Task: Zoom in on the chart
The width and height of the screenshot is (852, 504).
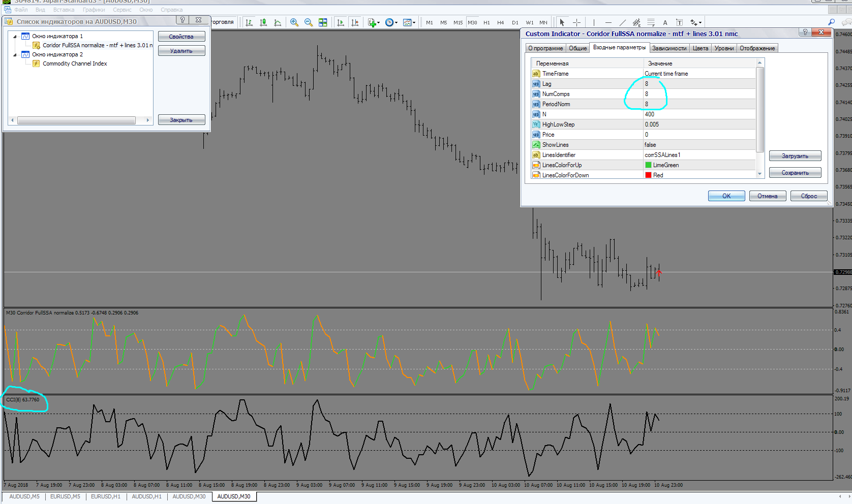Action: pos(294,22)
